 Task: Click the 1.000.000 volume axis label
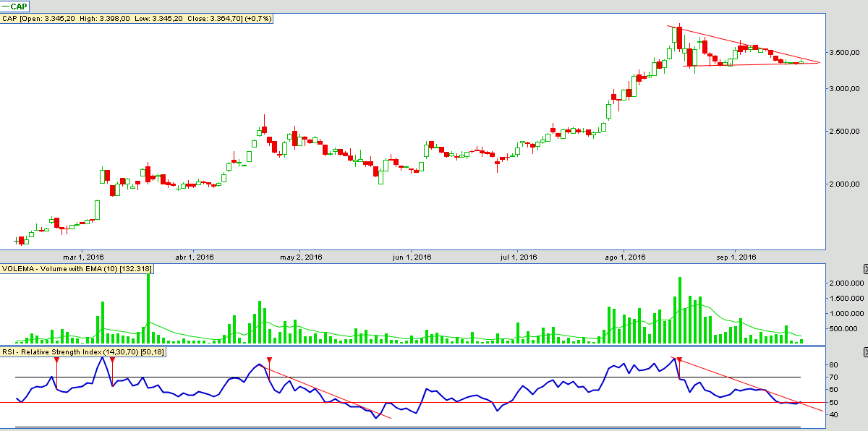coord(846,314)
